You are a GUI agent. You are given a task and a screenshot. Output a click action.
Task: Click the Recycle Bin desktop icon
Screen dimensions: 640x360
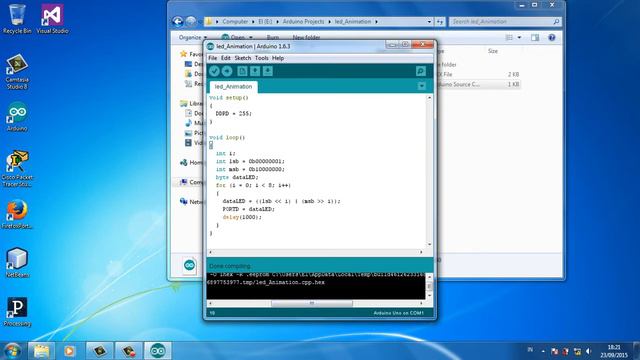[17, 19]
